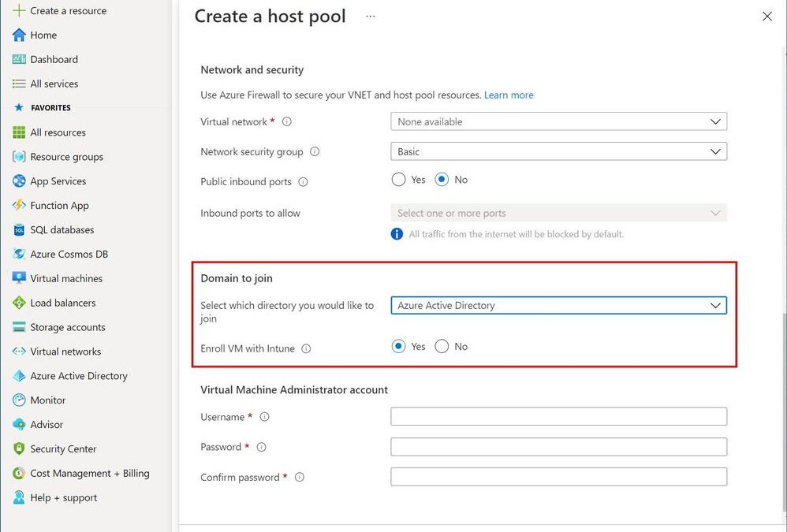Screen dimensions: 787x532
Task: Click info icon next to Password field label
Action: pos(262,447)
